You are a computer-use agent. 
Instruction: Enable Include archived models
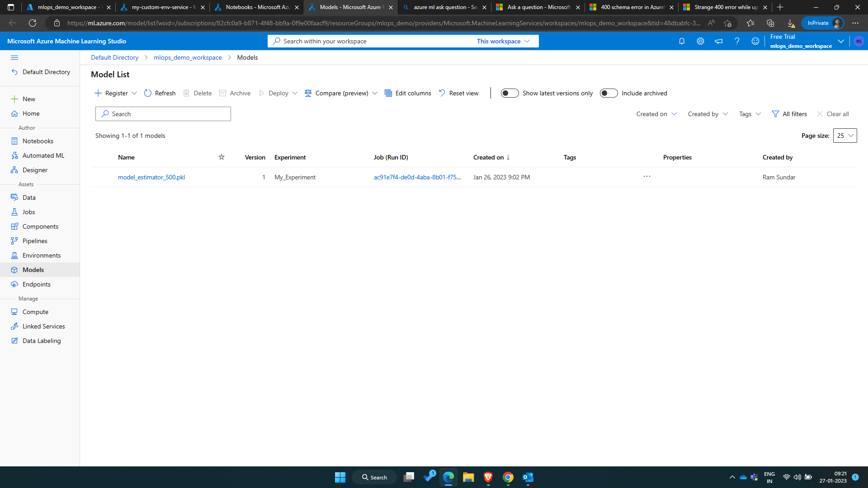coord(609,93)
